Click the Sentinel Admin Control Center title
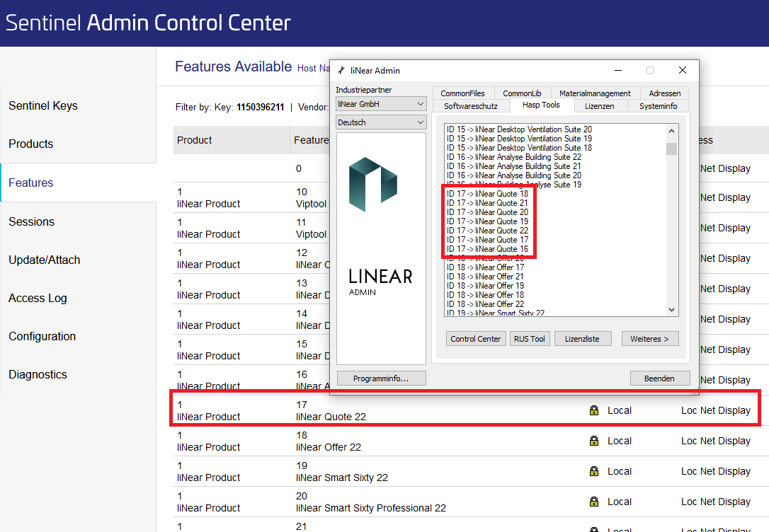The width and height of the screenshot is (769, 532). pyautogui.click(x=148, y=23)
